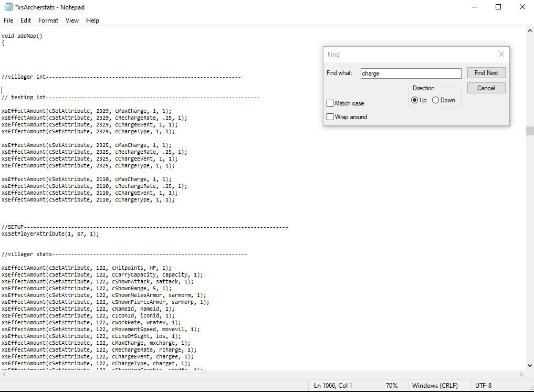Click the horizontal scrollbar right arrow

521,375
